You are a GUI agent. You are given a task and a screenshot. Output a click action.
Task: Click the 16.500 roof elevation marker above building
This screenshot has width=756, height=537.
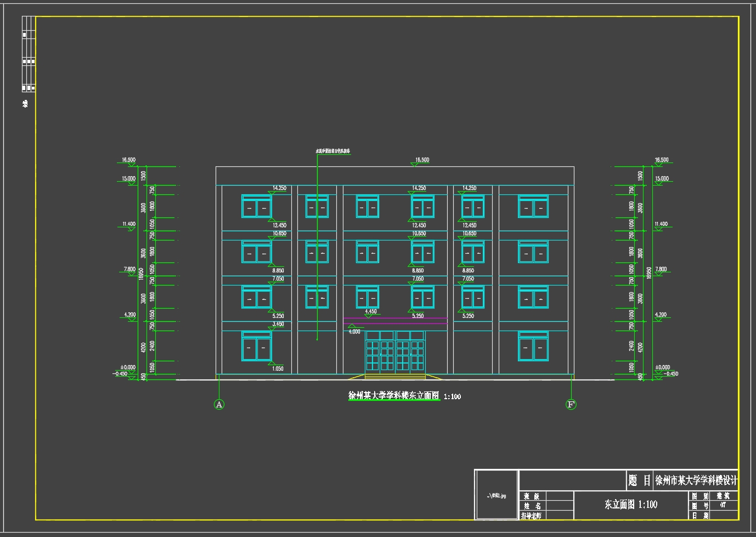(422, 160)
